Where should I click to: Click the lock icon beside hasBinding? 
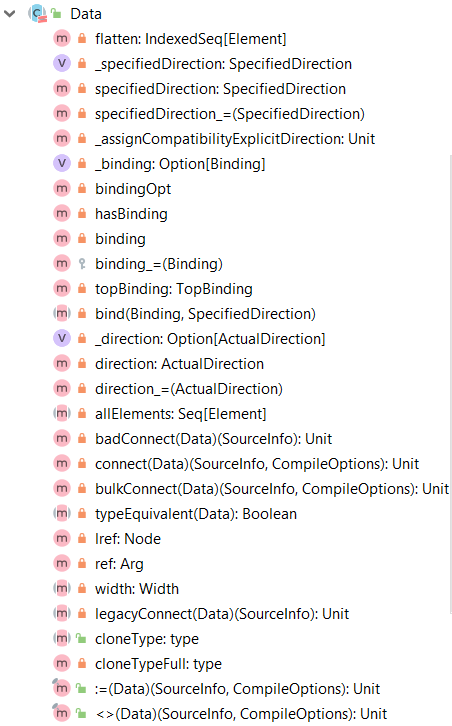[x=82, y=213]
